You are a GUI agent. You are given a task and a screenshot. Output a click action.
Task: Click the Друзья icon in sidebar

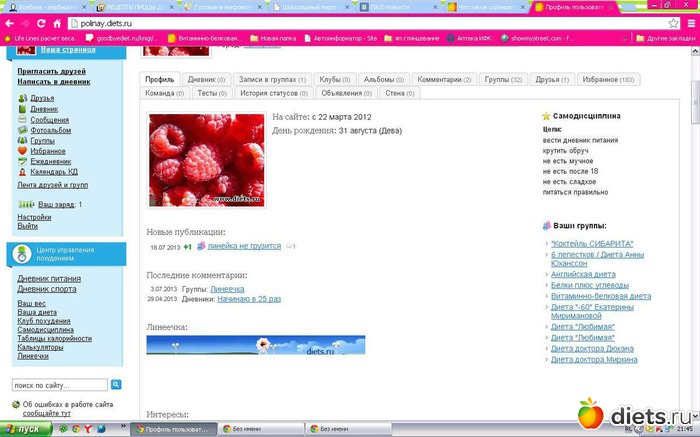click(22, 99)
